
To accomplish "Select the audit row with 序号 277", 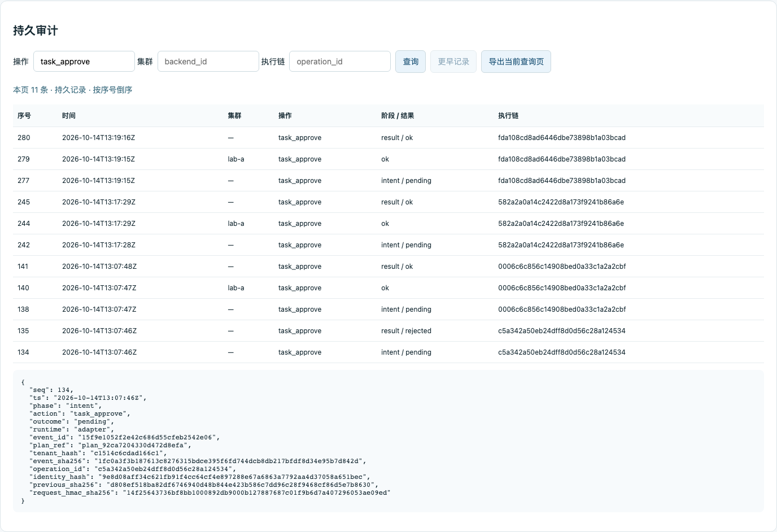I will coord(388,181).
